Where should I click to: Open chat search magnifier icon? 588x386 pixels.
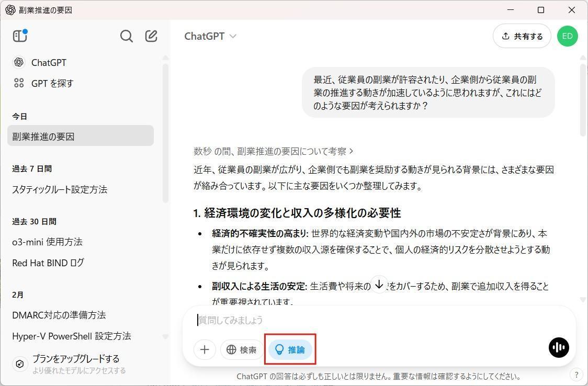[127, 36]
